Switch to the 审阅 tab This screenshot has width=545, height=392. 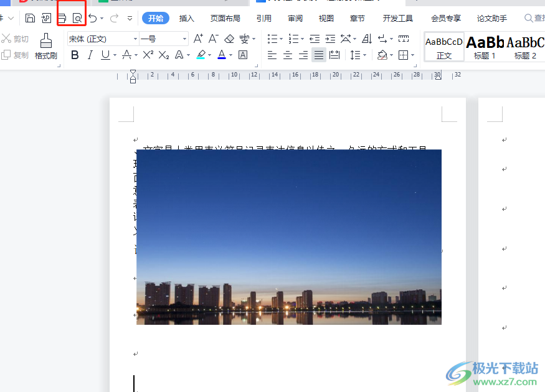(x=295, y=18)
